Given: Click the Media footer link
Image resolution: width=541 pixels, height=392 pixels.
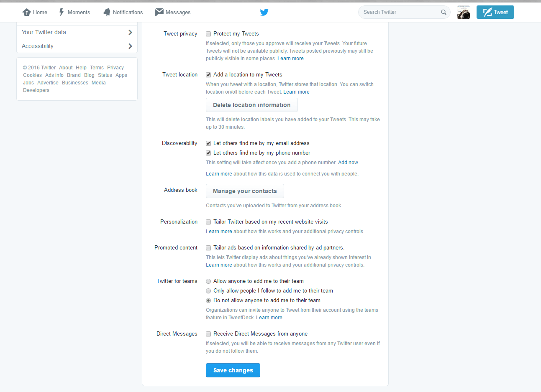Looking at the screenshot, I should 99,83.
